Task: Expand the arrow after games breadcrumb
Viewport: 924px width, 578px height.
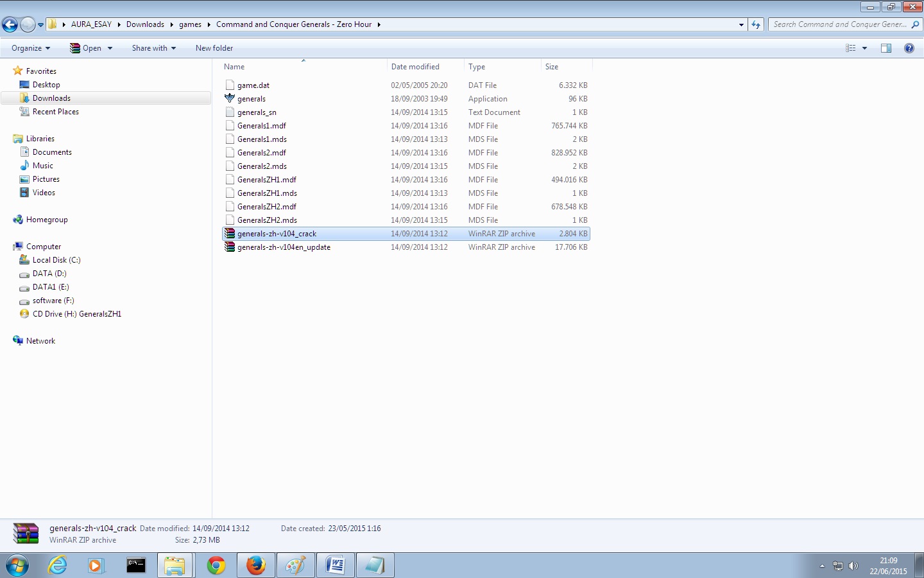Action: 209,24
